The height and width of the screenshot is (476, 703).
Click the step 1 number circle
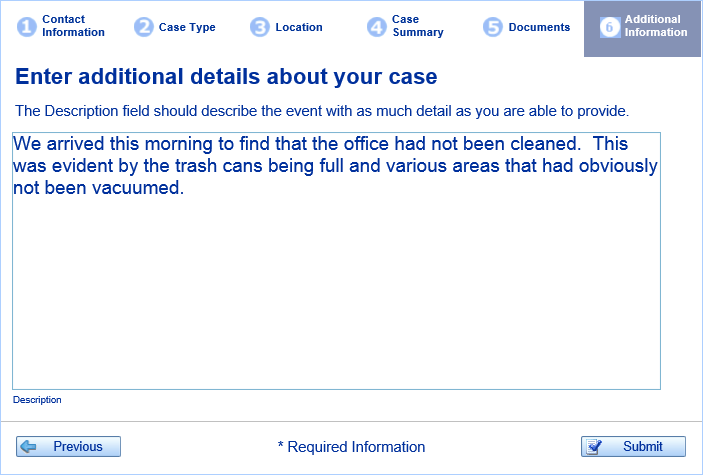coord(27,27)
